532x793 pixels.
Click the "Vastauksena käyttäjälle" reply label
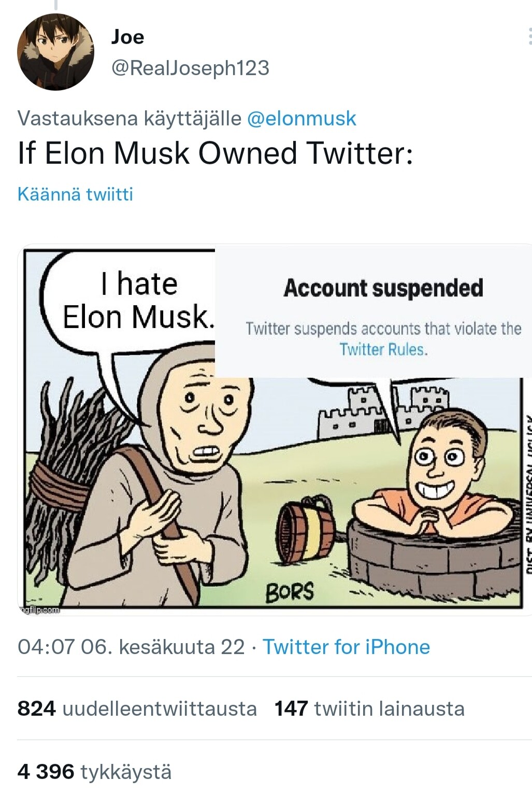point(129,119)
